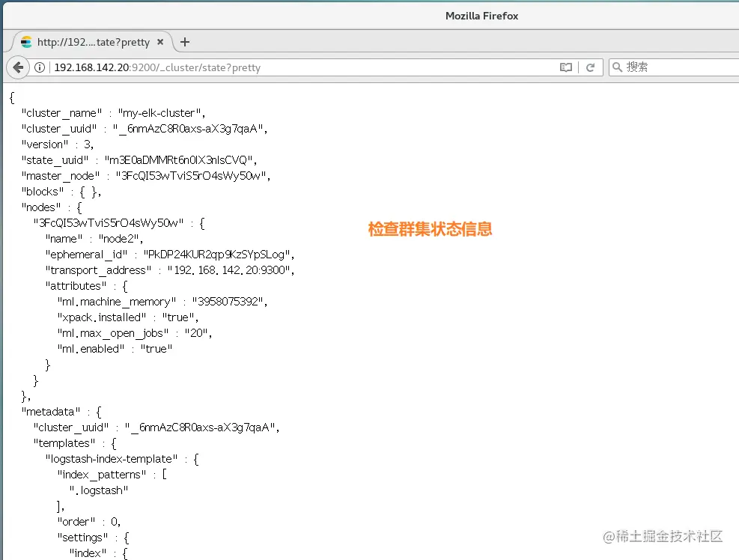Close the current tab with its × icon
739x560 pixels.
click(159, 42)
